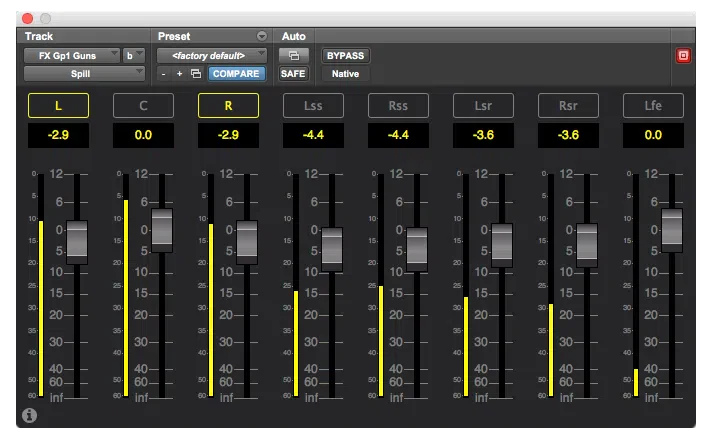Open the info icon at bottom left
This screenshot has height=438, width=712.
(x=30, y=415)
